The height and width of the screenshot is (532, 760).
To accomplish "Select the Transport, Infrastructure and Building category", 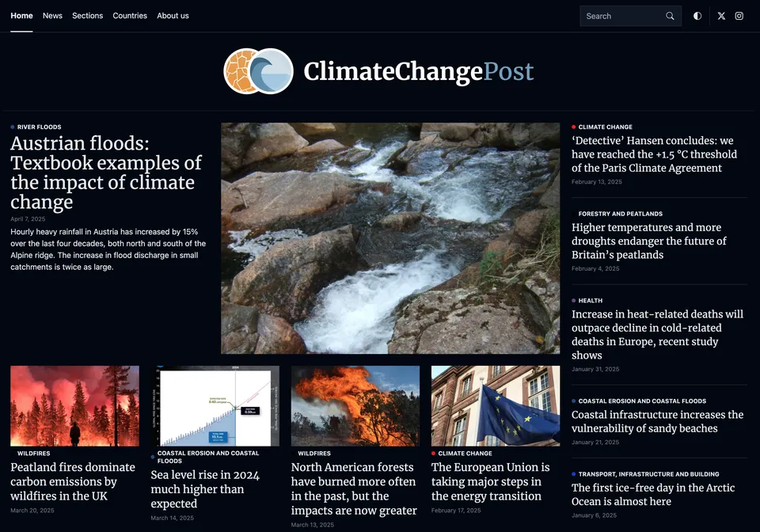I will click(648, 474).
